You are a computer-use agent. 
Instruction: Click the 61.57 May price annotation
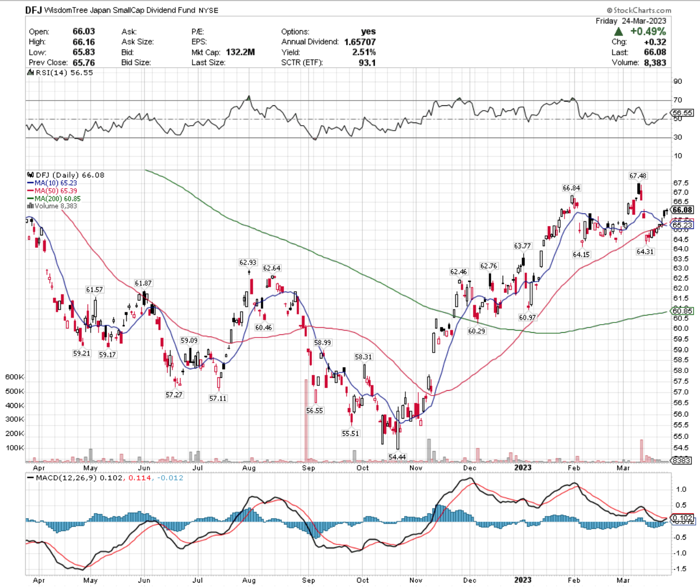pyautogui.click(x=94, y=290)
